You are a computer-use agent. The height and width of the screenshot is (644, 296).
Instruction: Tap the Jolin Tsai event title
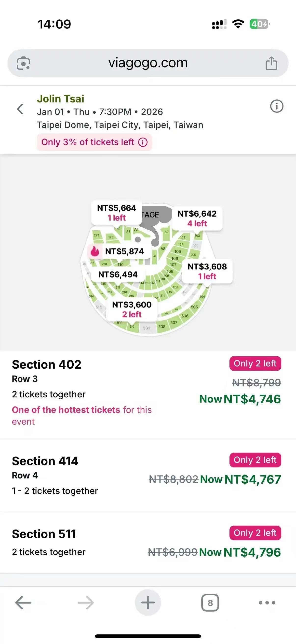pyautogui.click(x=60, y=99)
